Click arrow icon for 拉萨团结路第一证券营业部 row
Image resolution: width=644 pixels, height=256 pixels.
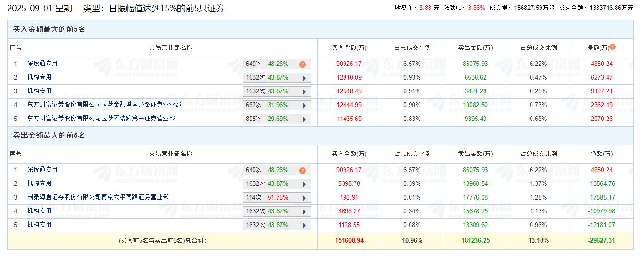pyautogui.click(x=304, y=119)
